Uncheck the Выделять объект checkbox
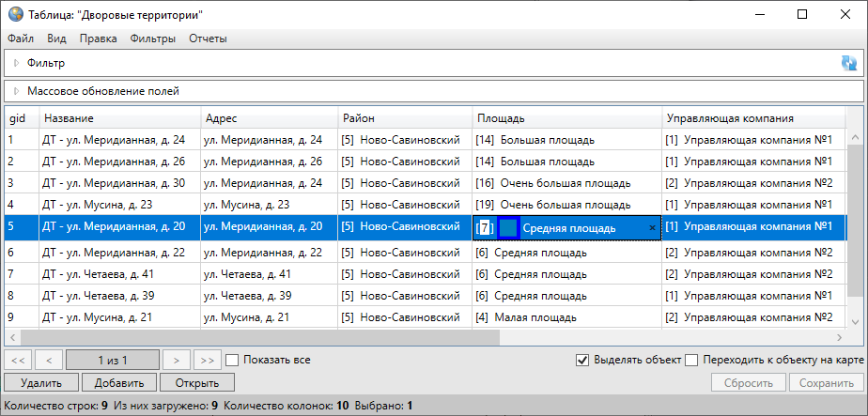Viewport: 868px width, 416px height. 582,360
